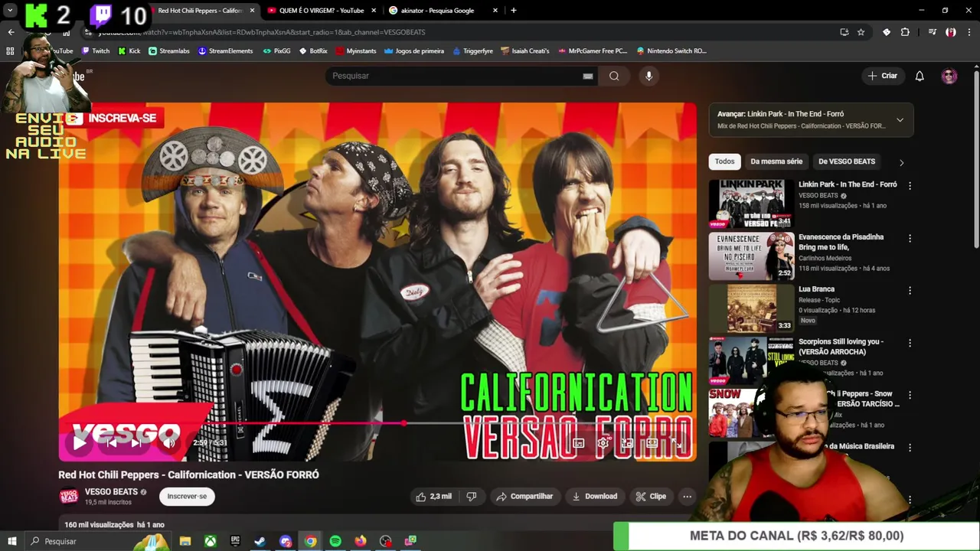Image resolution: width=980 pixels, height=551 pixels.
Task: Open the YouTube account avatar menu
Action: click(949, 76)
